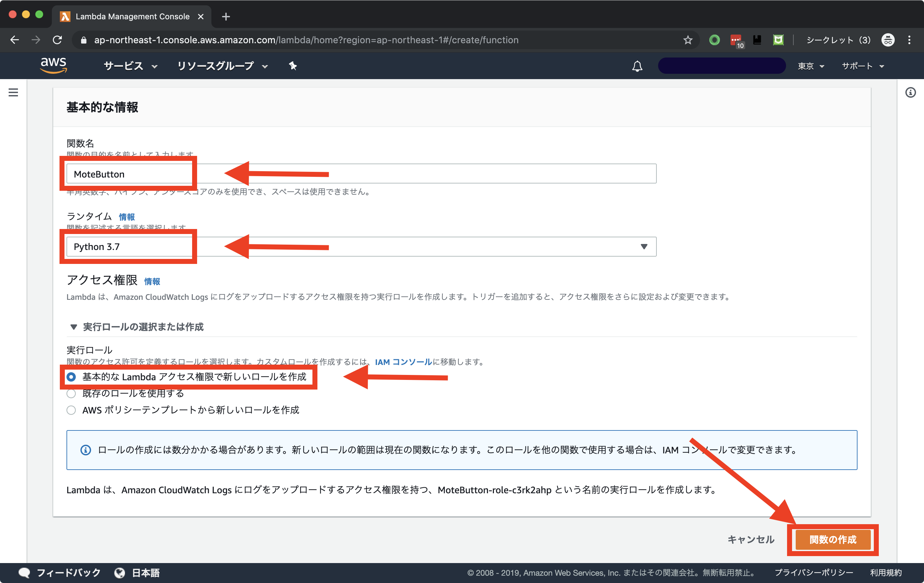Click the green circle extension icon
Viewport: 924px width, 583px height.
tap(715, 40)
